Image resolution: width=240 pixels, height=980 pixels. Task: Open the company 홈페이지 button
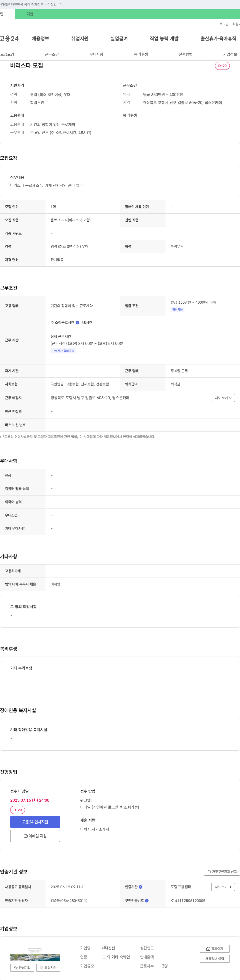[214, 948]
